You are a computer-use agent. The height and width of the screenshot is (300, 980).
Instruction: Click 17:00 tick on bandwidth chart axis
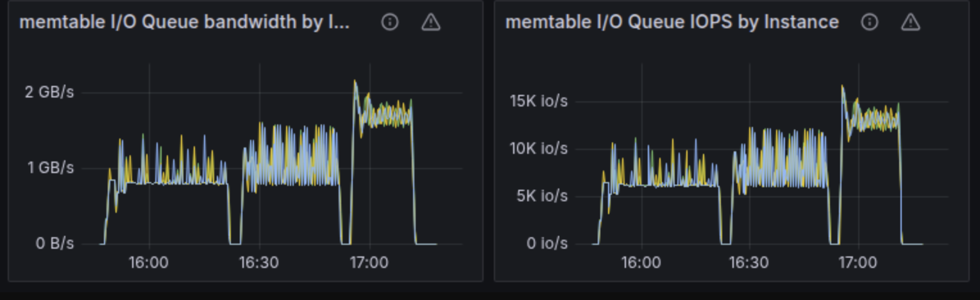point(369,263)
